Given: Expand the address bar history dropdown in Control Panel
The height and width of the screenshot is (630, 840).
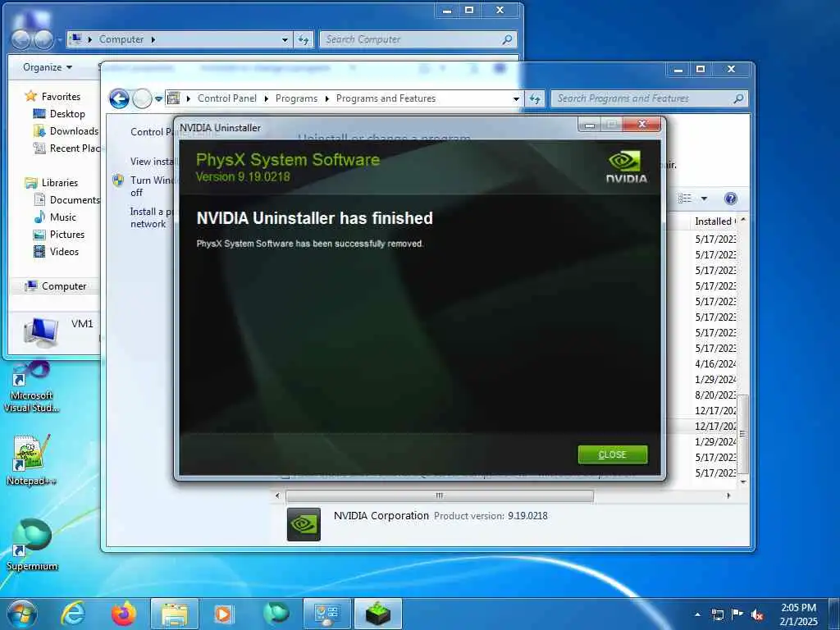Looking at the screenshot, I should point(516,98).
